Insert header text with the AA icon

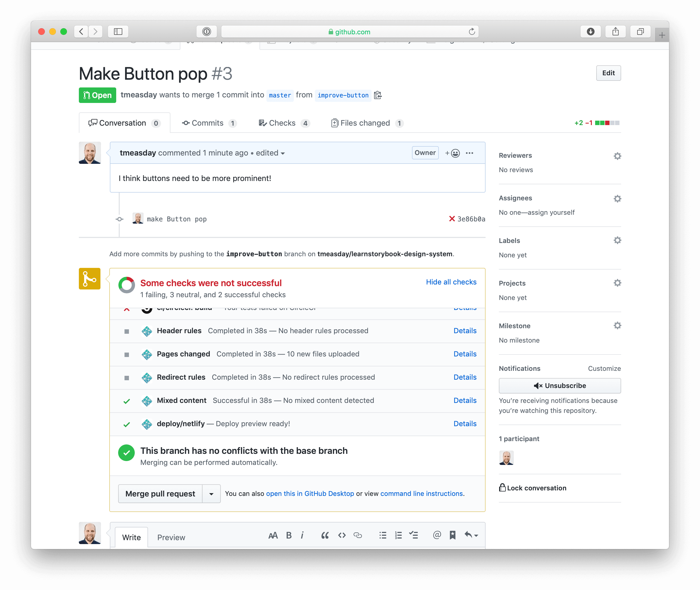tap(273, 535)
